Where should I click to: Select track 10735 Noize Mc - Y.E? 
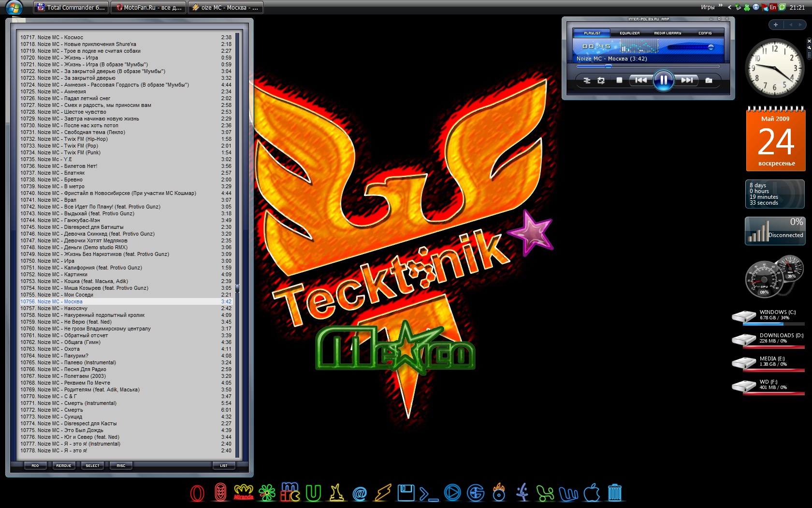[126, 159]
